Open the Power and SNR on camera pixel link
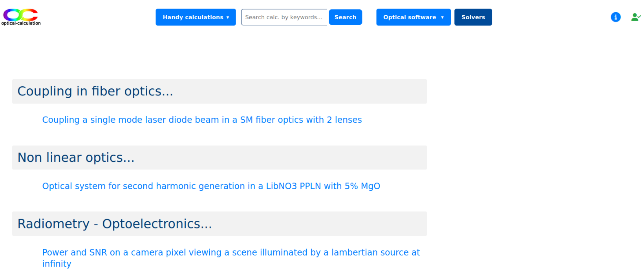The height and width of the screenshot is (270, 644). tap(231, 258)
